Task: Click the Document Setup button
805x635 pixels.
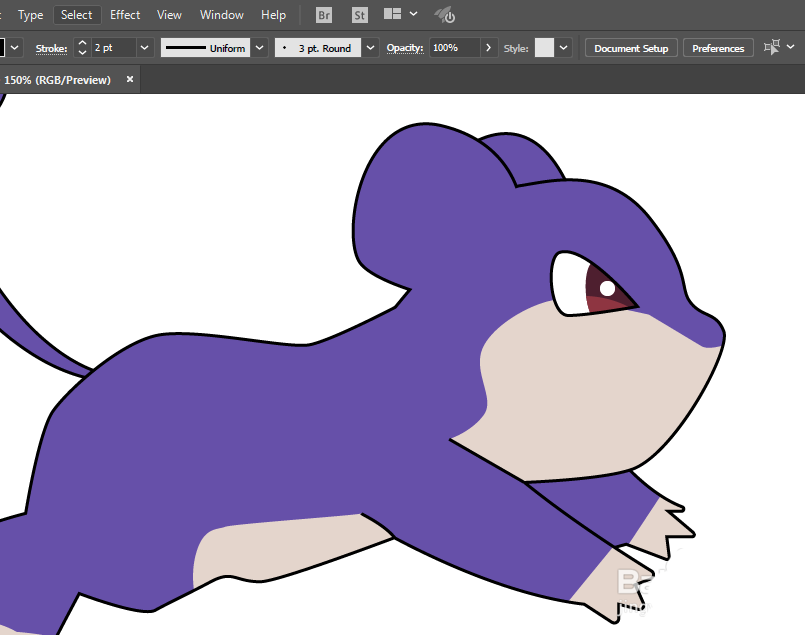Action: point(631,48)
